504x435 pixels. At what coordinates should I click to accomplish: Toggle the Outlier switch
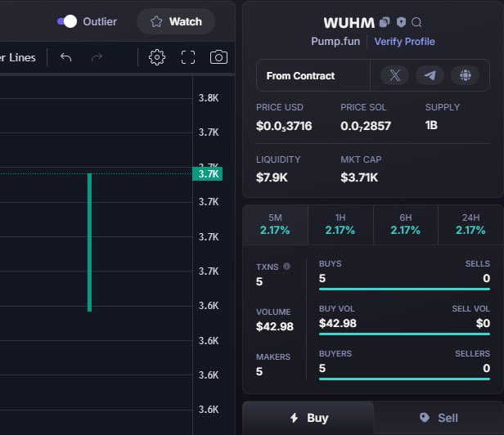click(x=67, y=21)
